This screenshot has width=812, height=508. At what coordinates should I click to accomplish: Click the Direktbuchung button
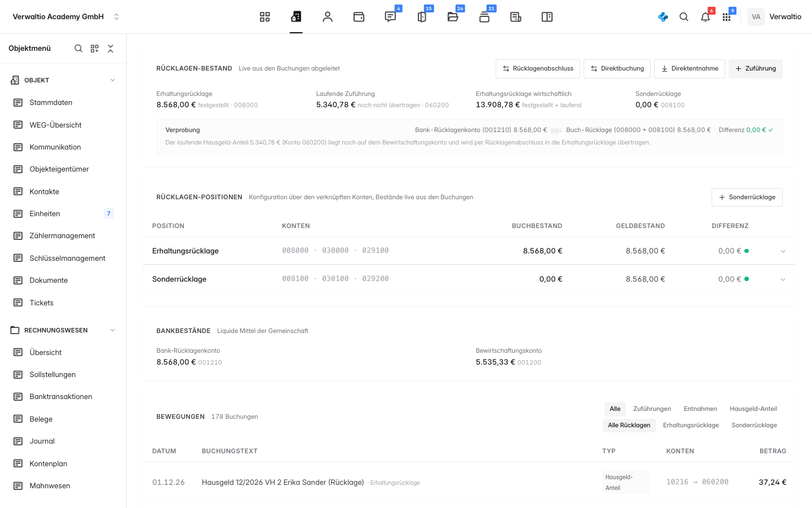[617, 69]
